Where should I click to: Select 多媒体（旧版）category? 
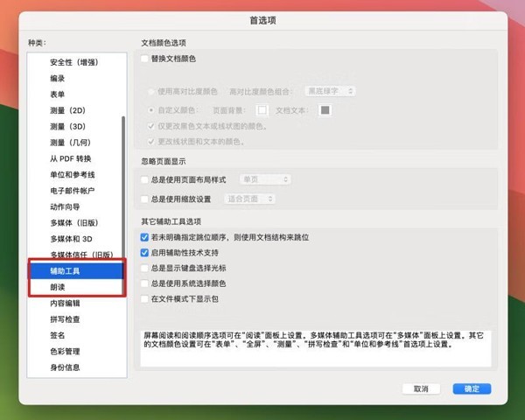[77, 223]
